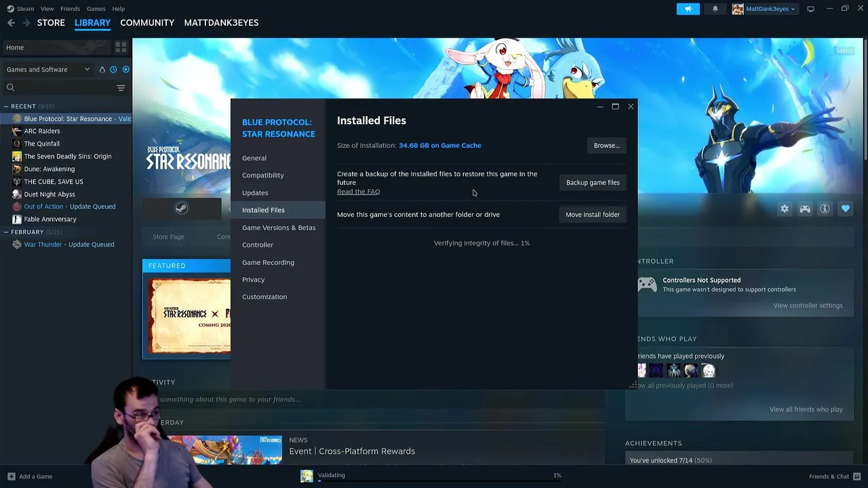
Task: Click the Add a Game plus icon
Action: coord(11,476)
